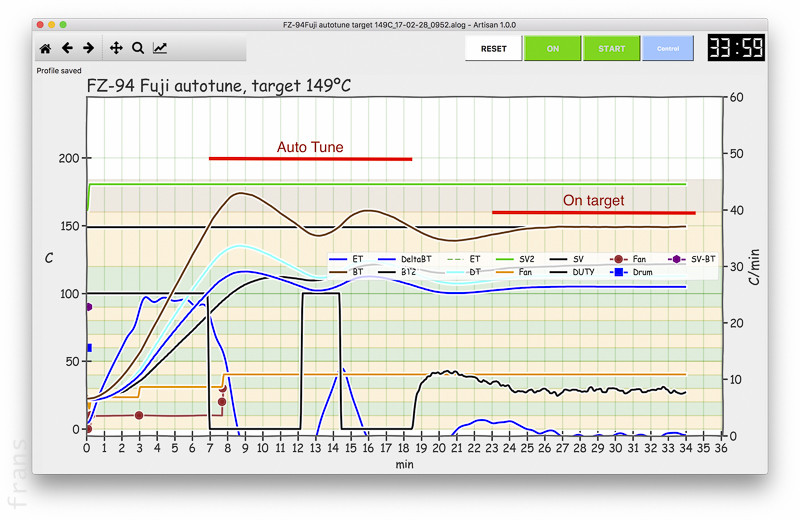
Task: Click the red Auto Tune annotation line
Action: [x=310, y=159]
